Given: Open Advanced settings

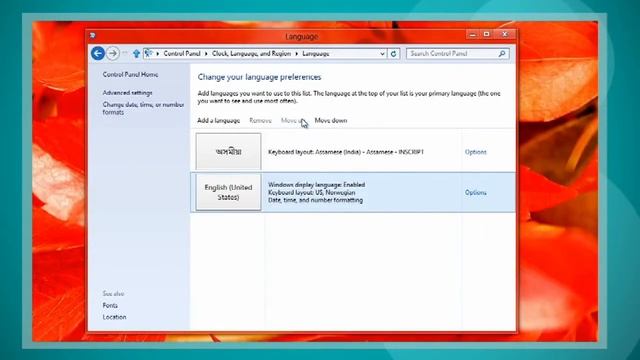Looking at the screenshot, I should pos(127,93).
